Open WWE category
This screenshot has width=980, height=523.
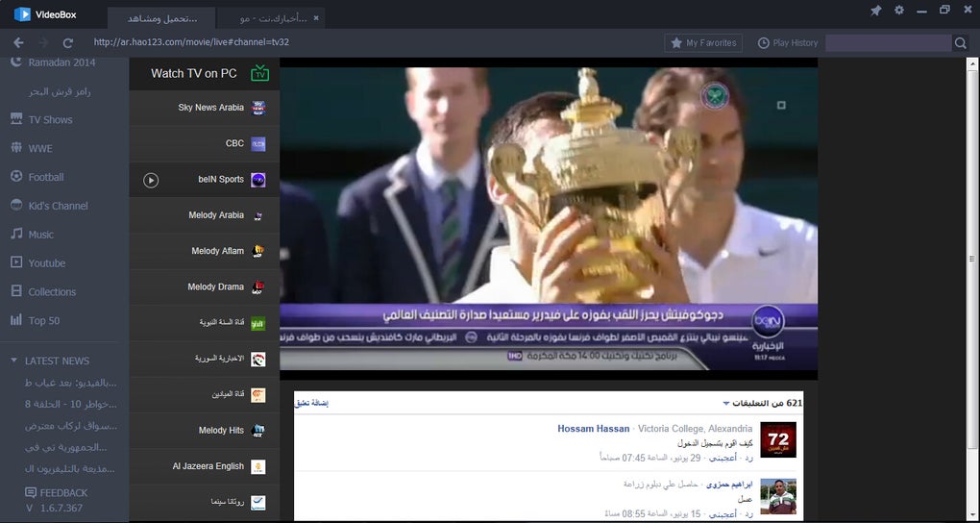click(40, 148)
